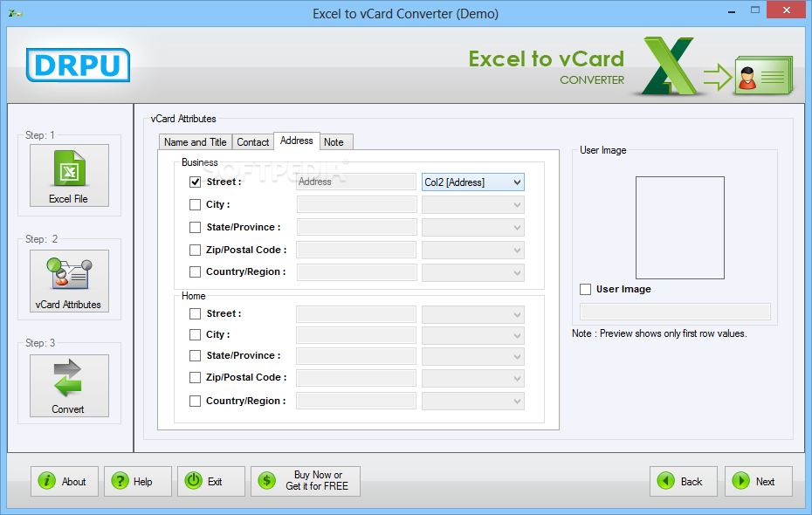Switch to the Name and Title tab
Image resolution: width=812 pixels, height=515 pixels.
(x=196, y=141)
